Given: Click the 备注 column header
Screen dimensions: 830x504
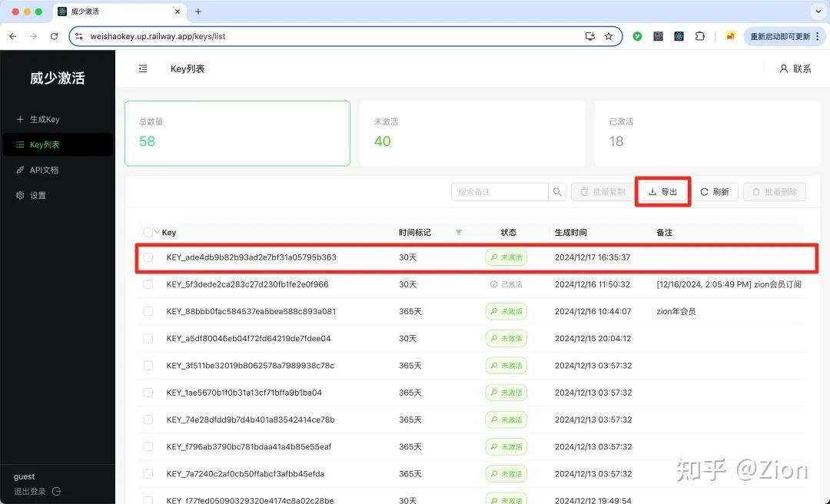Looking at the screenshot, I should [664, 233].
